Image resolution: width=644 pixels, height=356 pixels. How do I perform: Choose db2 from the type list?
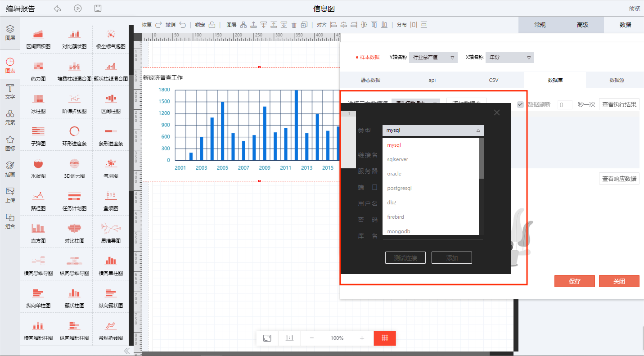pyautogui.click(x=431, y=203)
